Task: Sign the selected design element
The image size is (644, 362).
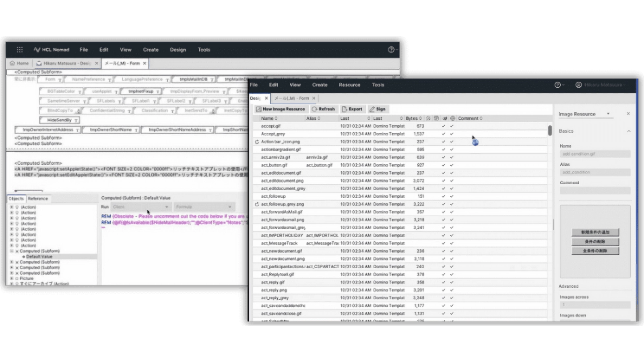Action: [377, 109]
